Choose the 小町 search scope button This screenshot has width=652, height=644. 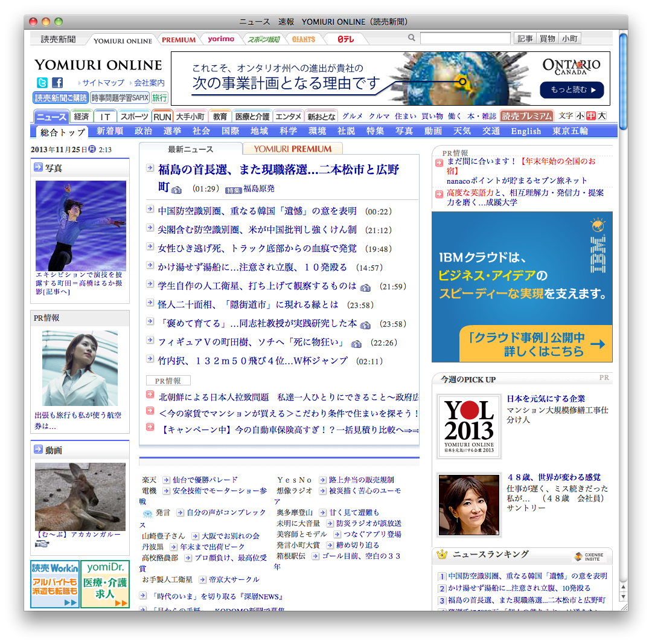[x=570, y=39]
